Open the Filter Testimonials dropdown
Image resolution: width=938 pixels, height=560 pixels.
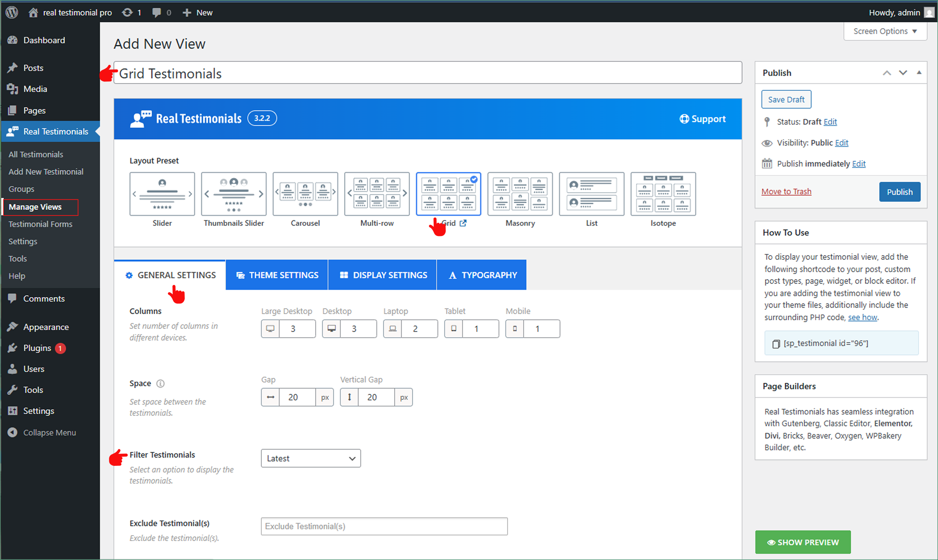[x=311, y=458]
